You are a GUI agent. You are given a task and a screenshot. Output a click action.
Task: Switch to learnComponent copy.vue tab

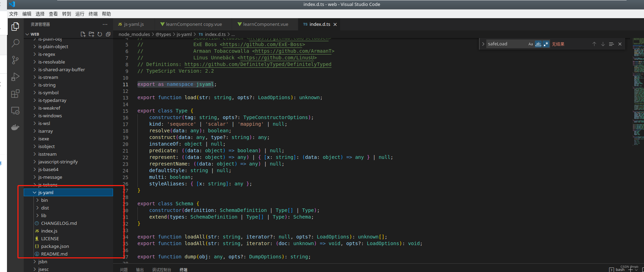[x=194, y=24]
